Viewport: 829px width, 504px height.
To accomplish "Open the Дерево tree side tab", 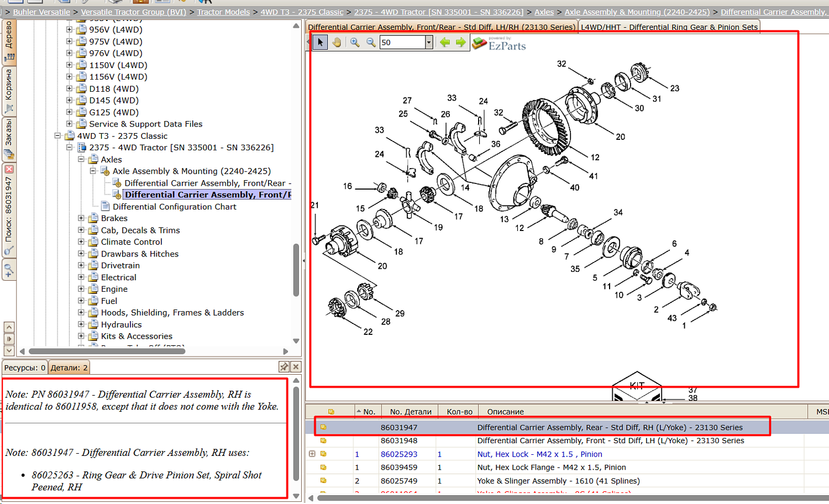I will click(x=9, y=42).
